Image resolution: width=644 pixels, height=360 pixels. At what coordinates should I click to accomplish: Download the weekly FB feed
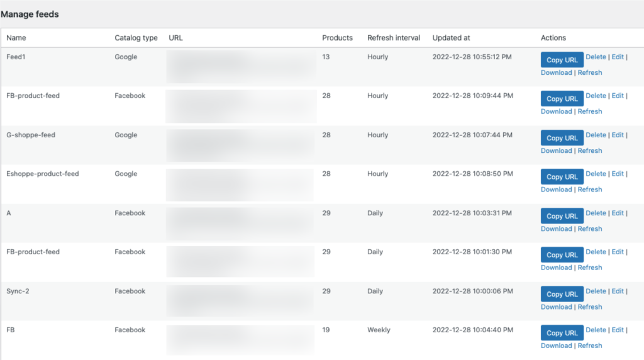556,346
